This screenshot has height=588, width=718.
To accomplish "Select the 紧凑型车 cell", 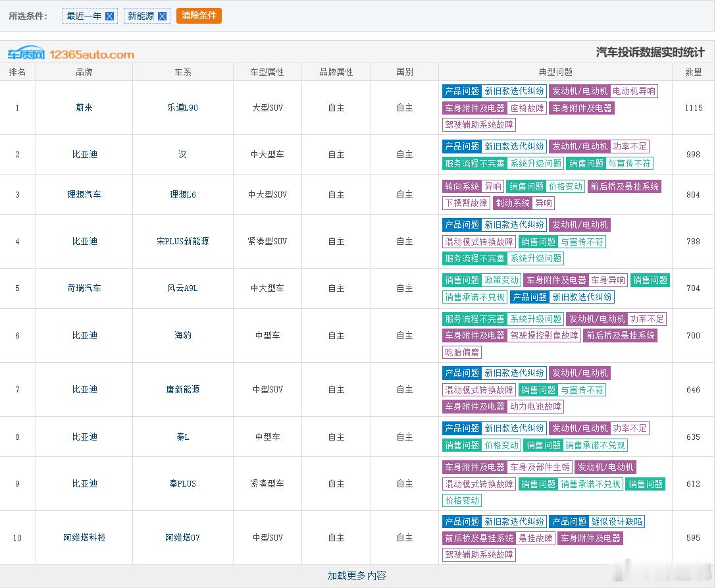I will [x=267, y=483].
